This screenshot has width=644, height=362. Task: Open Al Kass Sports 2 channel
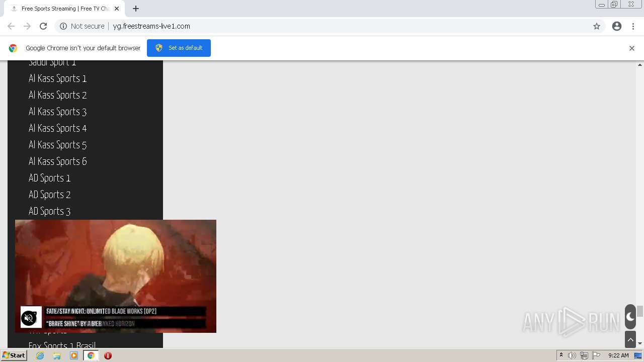pos(58,95)
